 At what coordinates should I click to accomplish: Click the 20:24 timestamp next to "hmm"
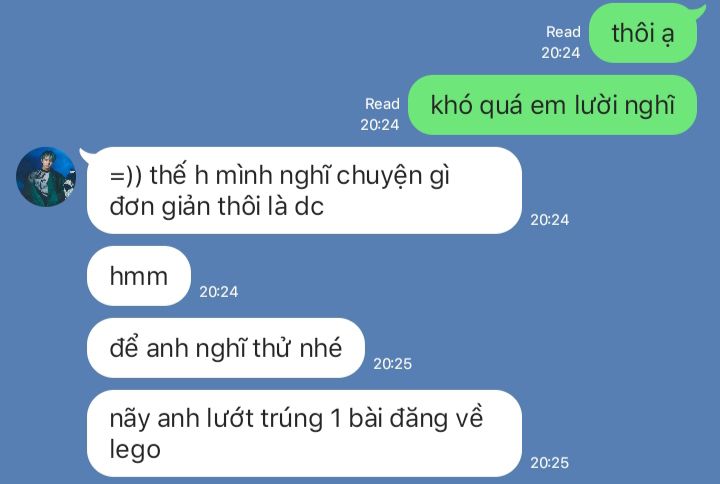(219, 292)
